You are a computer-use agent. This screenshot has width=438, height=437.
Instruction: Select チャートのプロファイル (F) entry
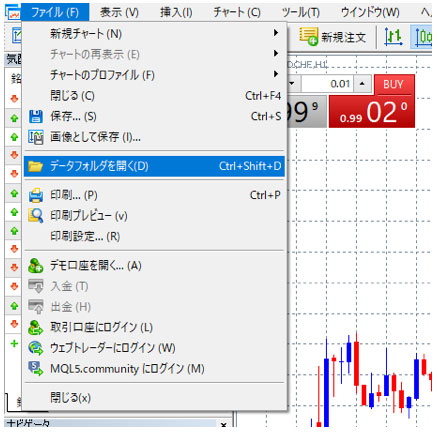pyautogui.click(x=154, y=75)
